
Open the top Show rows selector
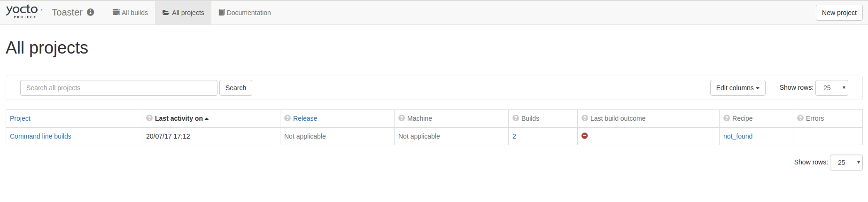pos(832,88)
